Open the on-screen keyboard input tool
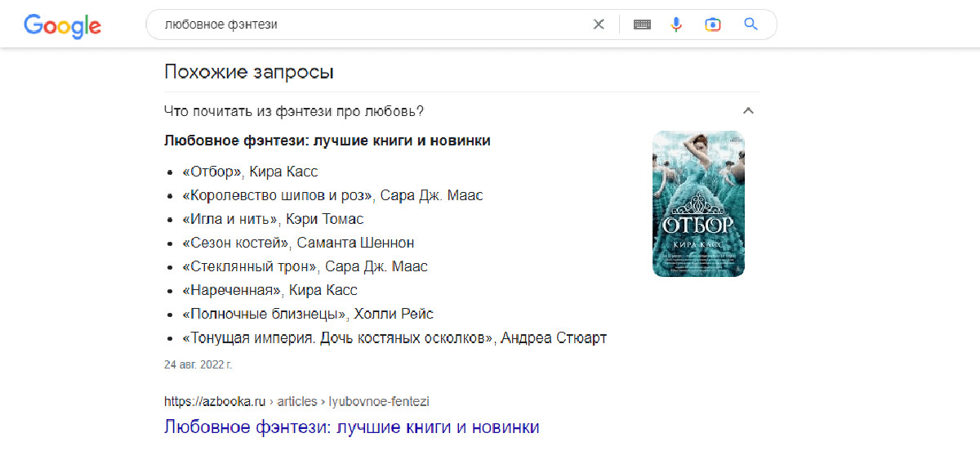This screenshot has height=460, width=980. point(642,25)
